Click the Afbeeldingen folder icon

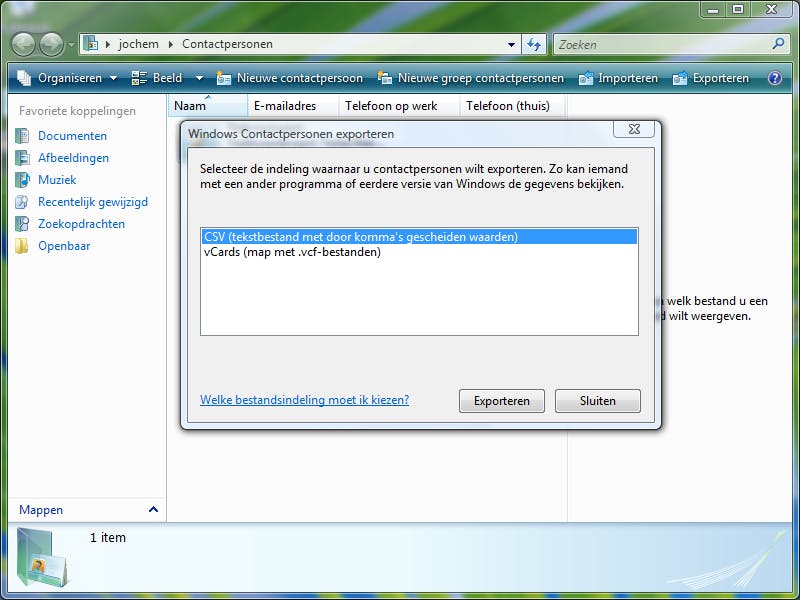click(22, 158)
